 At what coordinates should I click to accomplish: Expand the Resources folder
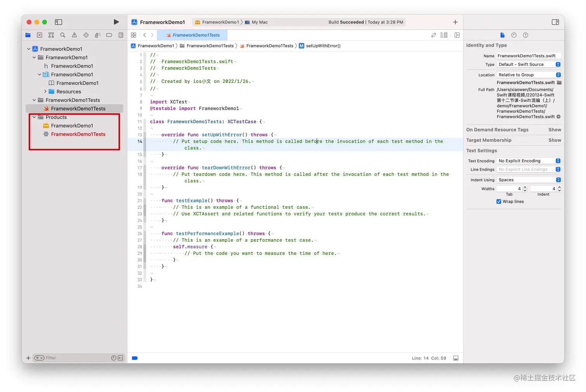(45, 91)
